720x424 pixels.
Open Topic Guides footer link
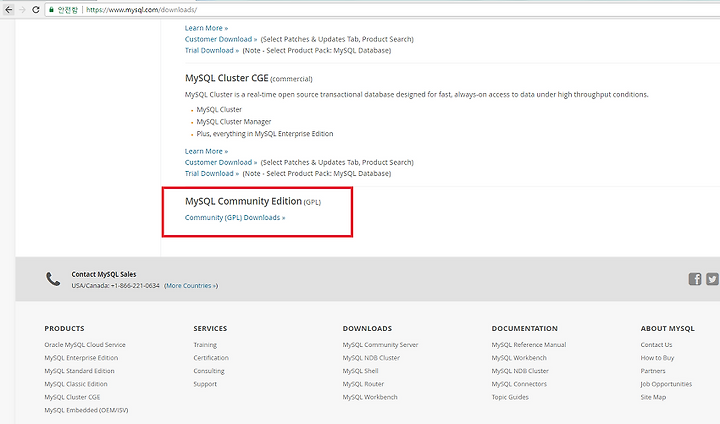[510, 397]
